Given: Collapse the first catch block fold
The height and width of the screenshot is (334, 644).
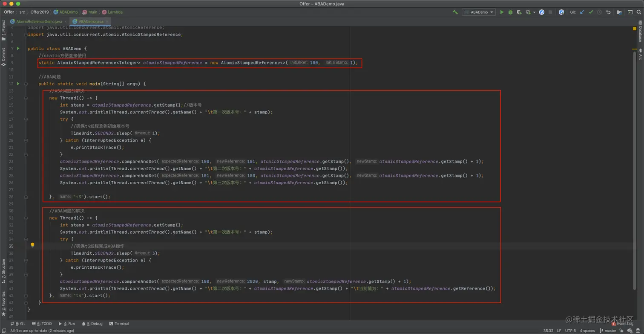Looking at the screenshot, I should (26, 140).
